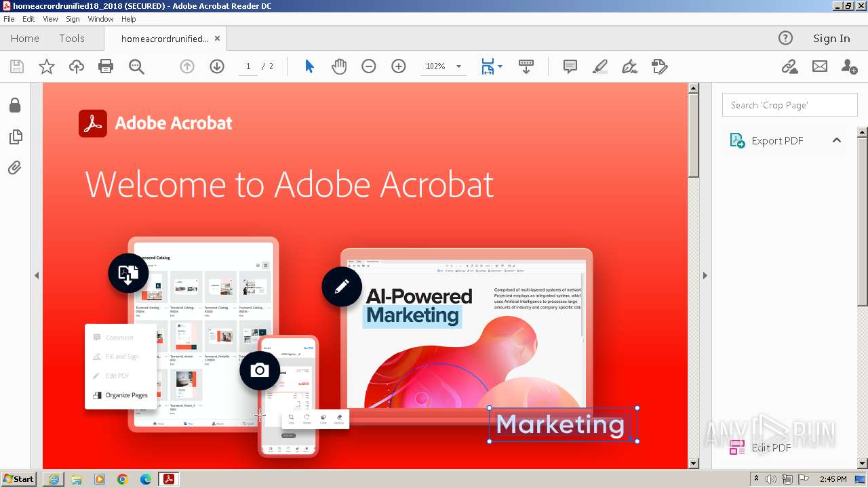The height and width of the screenshot is (488, 868).
Task: Select the Highlight text tool
Action: pos(600,66)
